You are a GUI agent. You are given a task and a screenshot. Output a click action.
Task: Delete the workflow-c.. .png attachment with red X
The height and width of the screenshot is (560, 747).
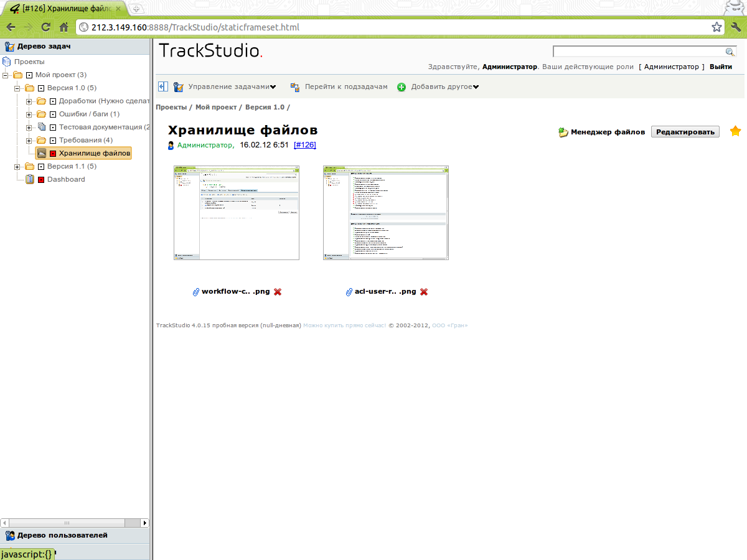tap(278, 292)
